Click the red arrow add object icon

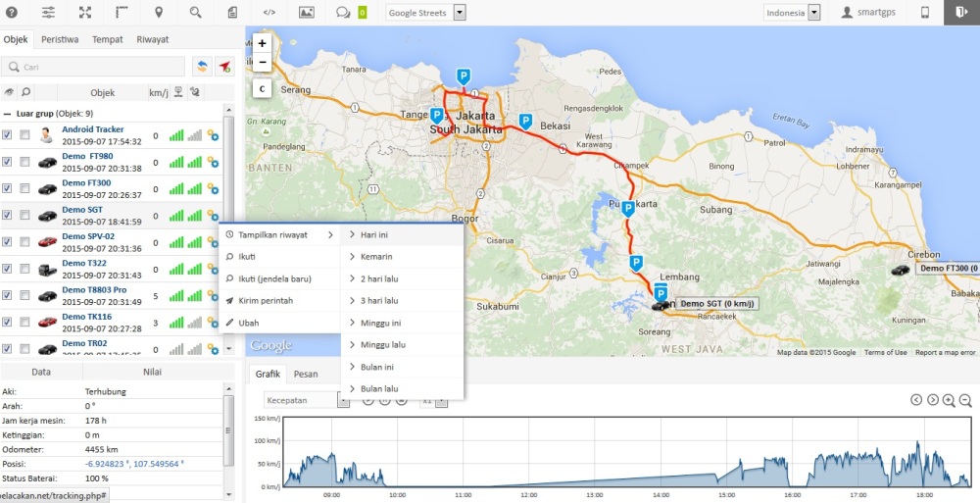[x=224, y=67]
